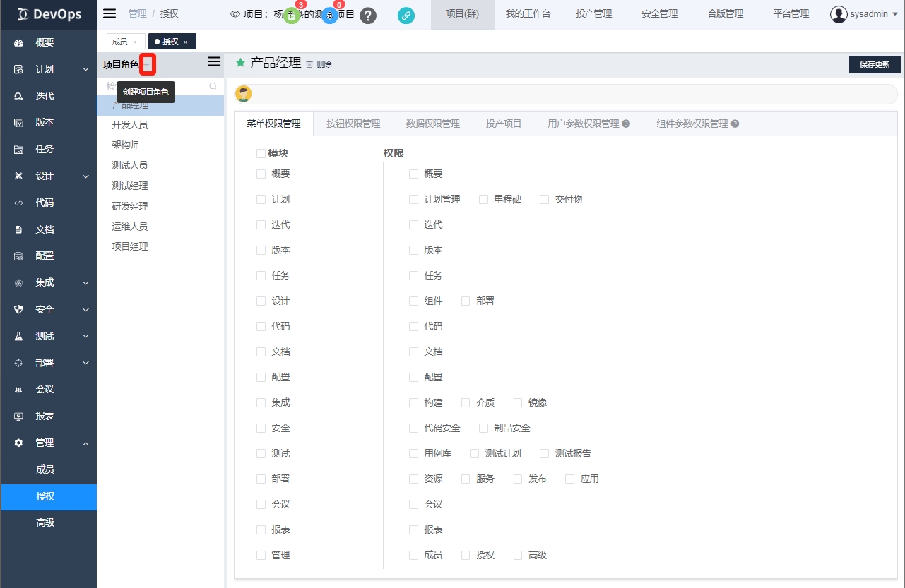Click the teal link icon in header
This screenshot has height=588, width=905.
tap(406, 16)
